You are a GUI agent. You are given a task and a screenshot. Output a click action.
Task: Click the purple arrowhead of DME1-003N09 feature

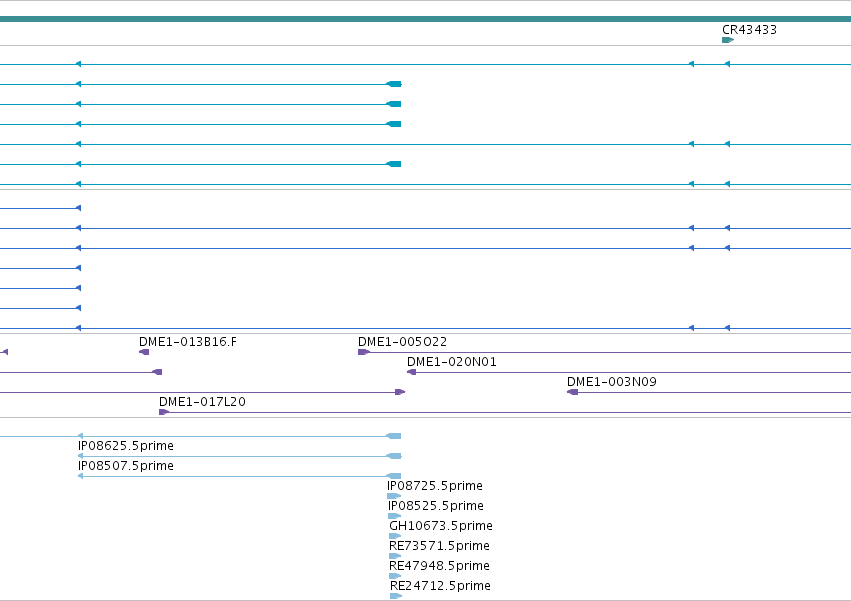(572, 392)
